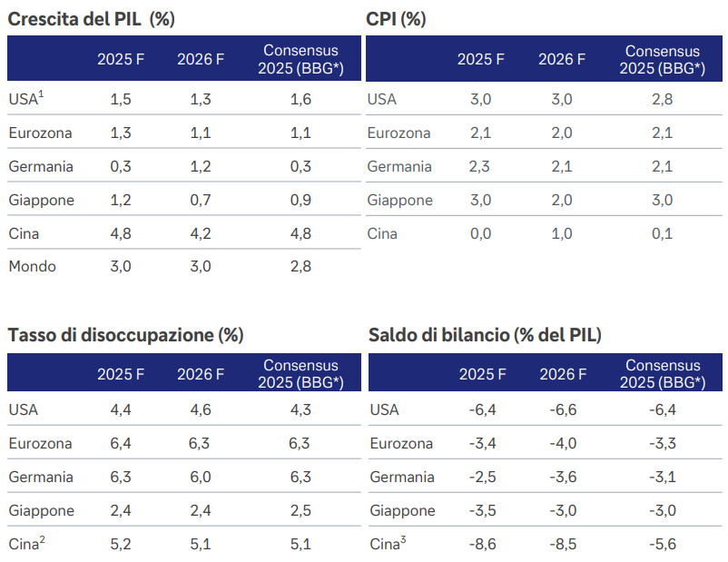Viewport: 728px width, 562px height.
Task: Select the 'Cina' row label with footnote 3
Action: click(390, 544)
